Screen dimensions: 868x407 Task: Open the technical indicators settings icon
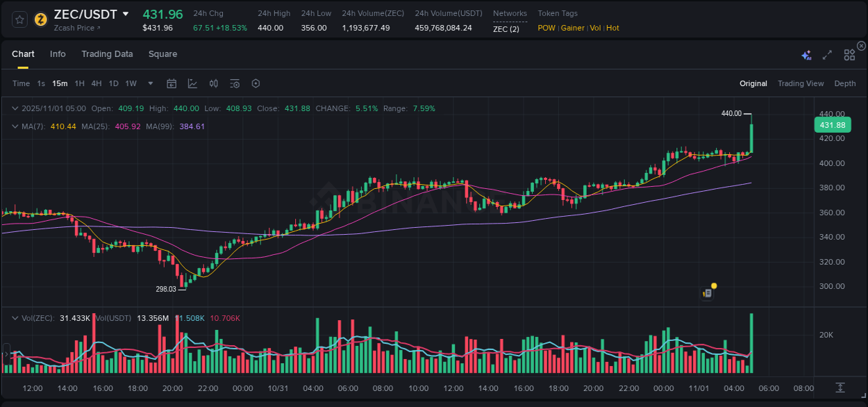pyautogui.click(x=234, y=83)
